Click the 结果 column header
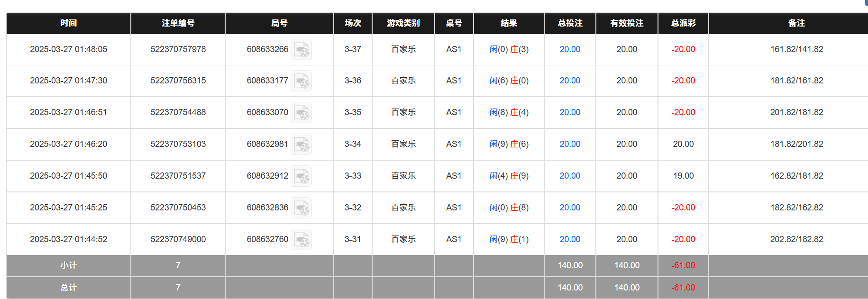 point(509,23)
